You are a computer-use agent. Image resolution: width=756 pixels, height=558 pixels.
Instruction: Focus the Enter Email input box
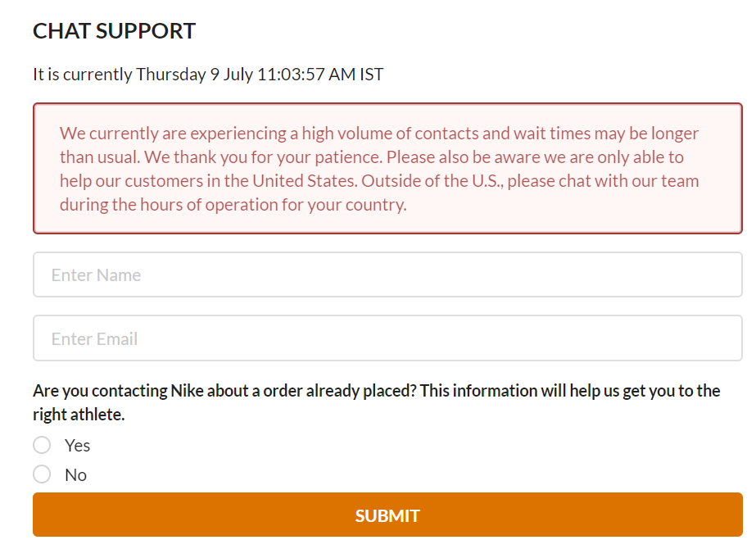click(387, 338)
